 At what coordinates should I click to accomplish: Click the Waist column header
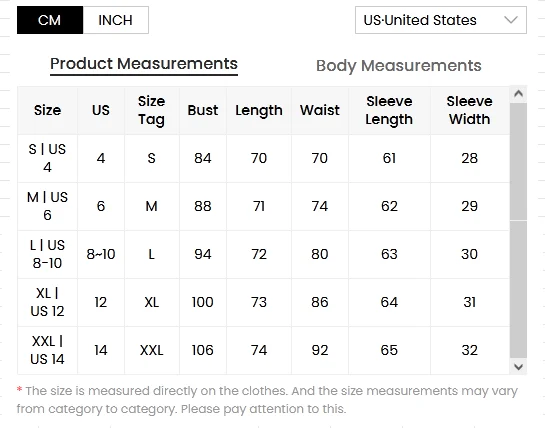tap(320, 110)
